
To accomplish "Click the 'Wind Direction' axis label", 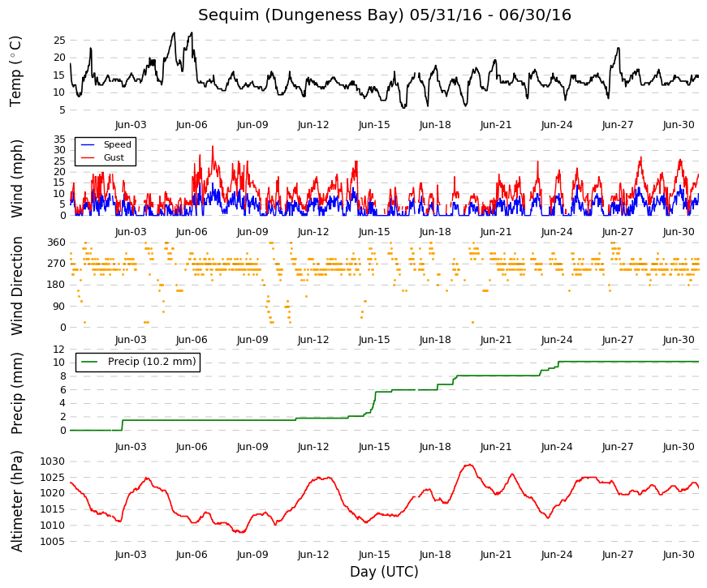I will pyautogui.click(x=16, y=286).
